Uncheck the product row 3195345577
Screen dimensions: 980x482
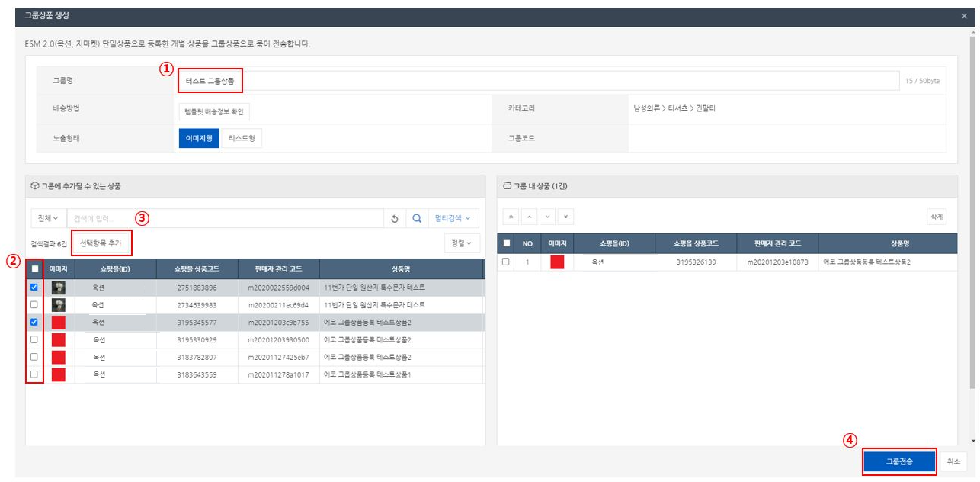click(x=34, y=322)
